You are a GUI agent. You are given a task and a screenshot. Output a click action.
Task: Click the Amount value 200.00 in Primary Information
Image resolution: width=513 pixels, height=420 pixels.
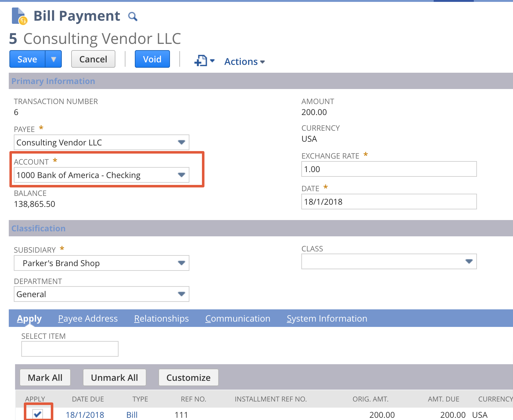click(x=314, y=112)
